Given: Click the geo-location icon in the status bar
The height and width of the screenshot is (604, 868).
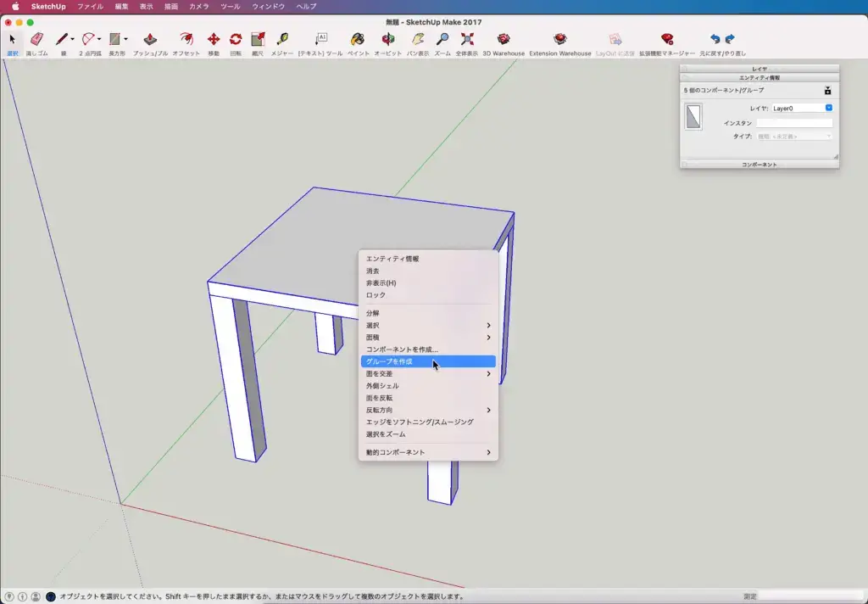Looking at the screenshot, I should click(8, 597).
